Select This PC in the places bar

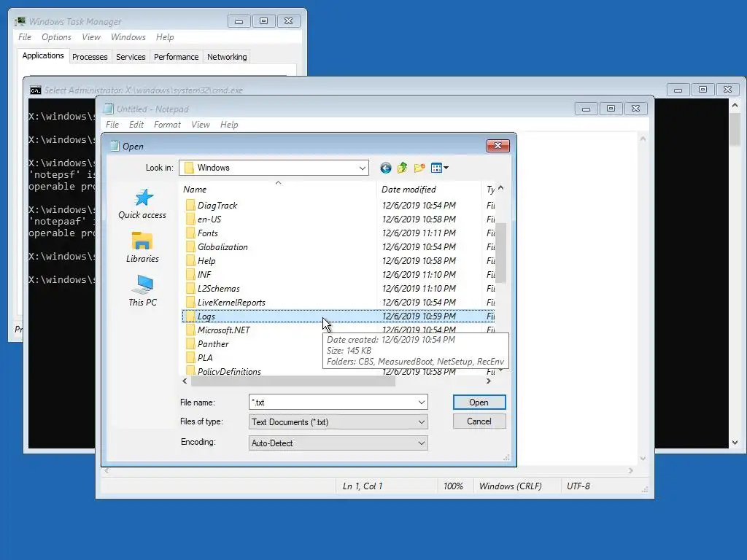[142, 290]
